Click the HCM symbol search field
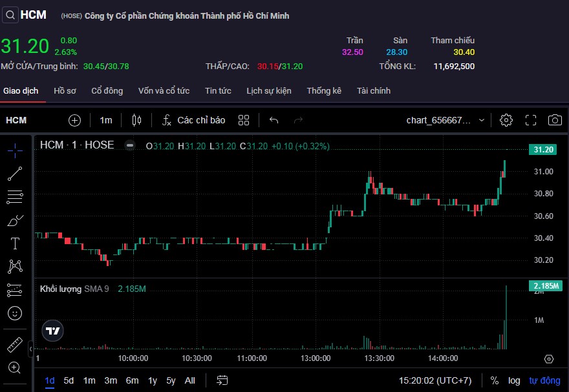Screen dimensions: 569x392 click(25, 15)
